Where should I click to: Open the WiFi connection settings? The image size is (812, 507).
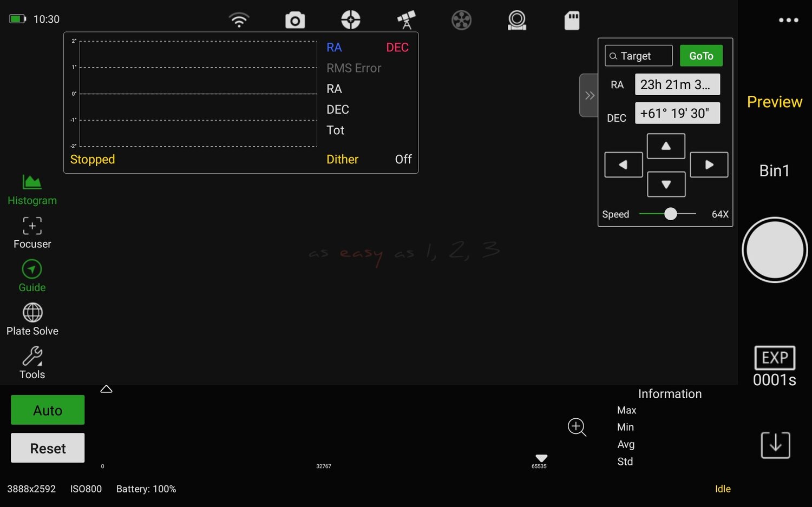click(239, 19)
